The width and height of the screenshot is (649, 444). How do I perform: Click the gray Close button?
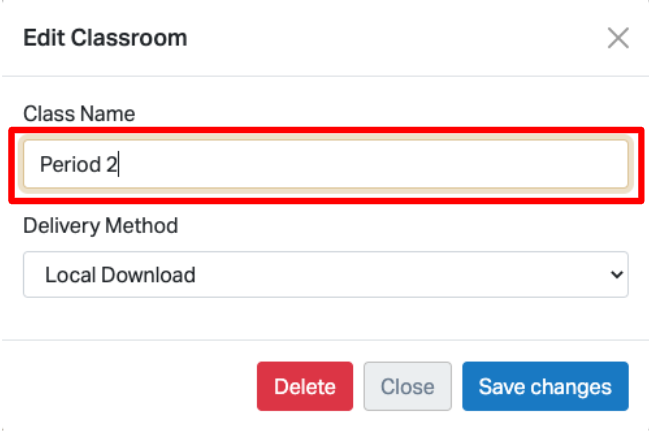(x=407, y=387)
